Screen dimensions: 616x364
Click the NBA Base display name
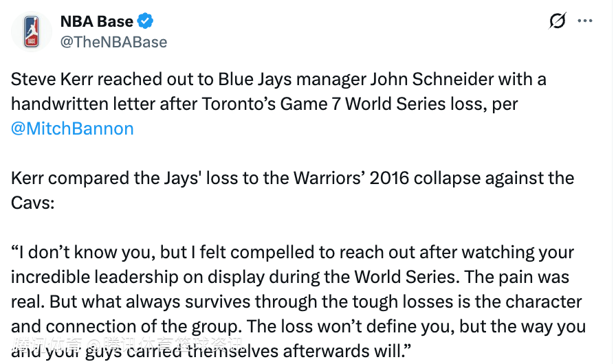click(97, 21)
